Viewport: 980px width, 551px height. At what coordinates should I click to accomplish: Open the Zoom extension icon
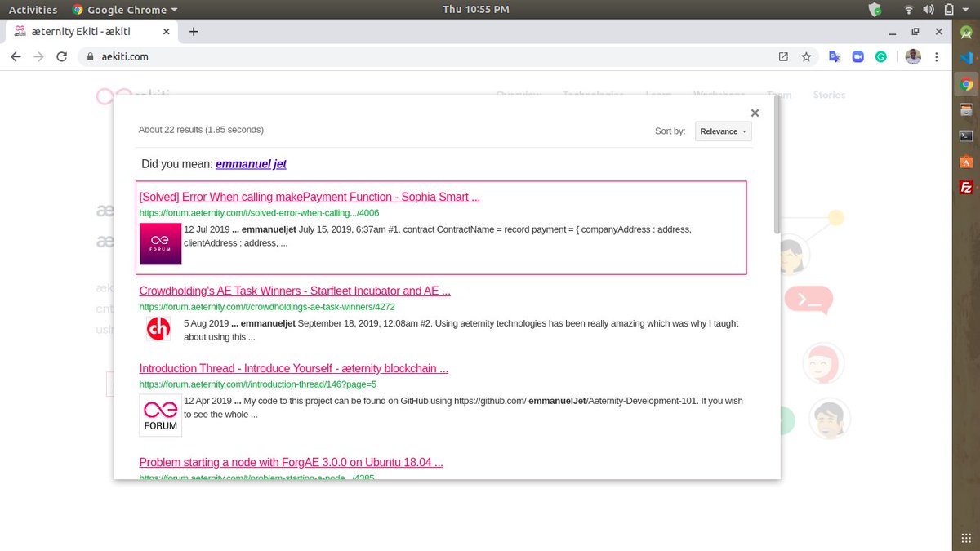click(x=857, y=57)
